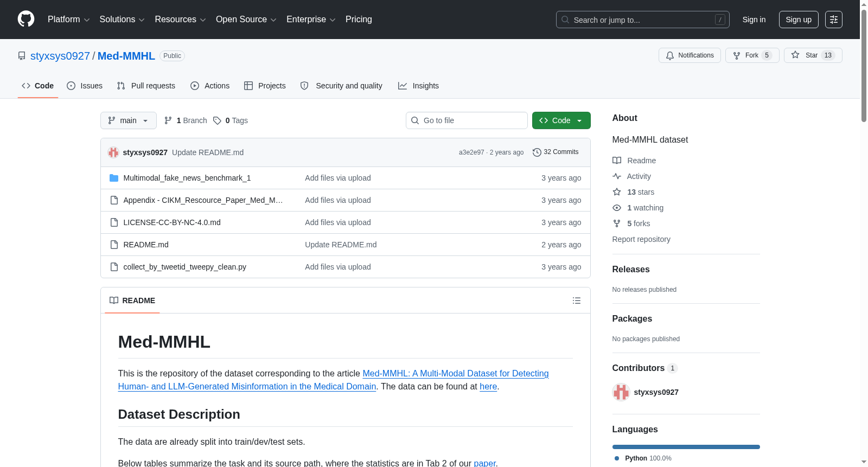Expand the Platform menu
868x467 pixels.
(x=69, y=20)
